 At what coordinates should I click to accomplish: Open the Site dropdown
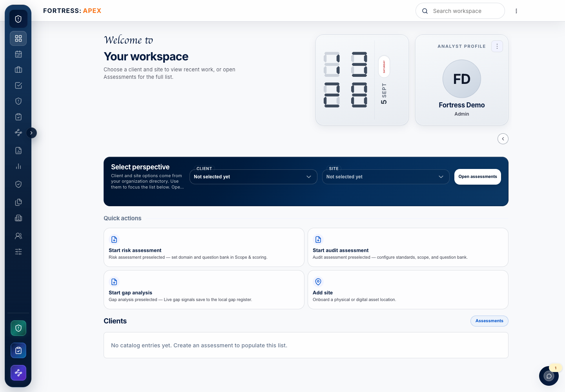386,177
